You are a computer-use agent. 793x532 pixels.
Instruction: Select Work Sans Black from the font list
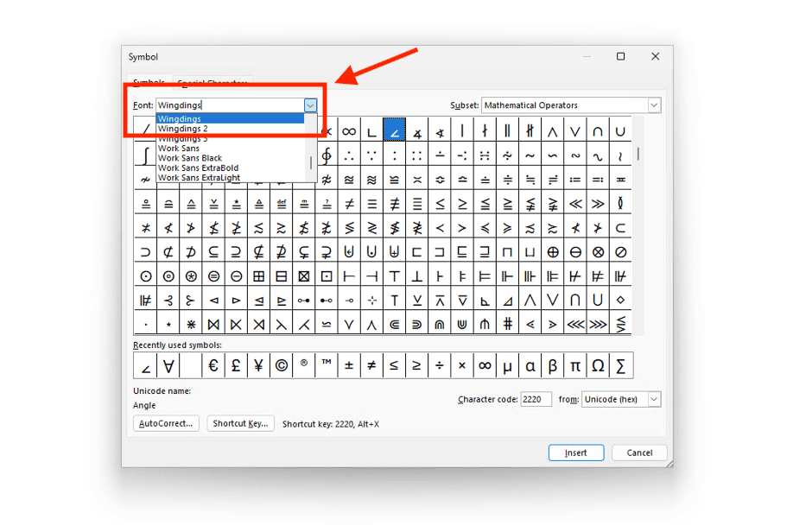coord(230,158)
